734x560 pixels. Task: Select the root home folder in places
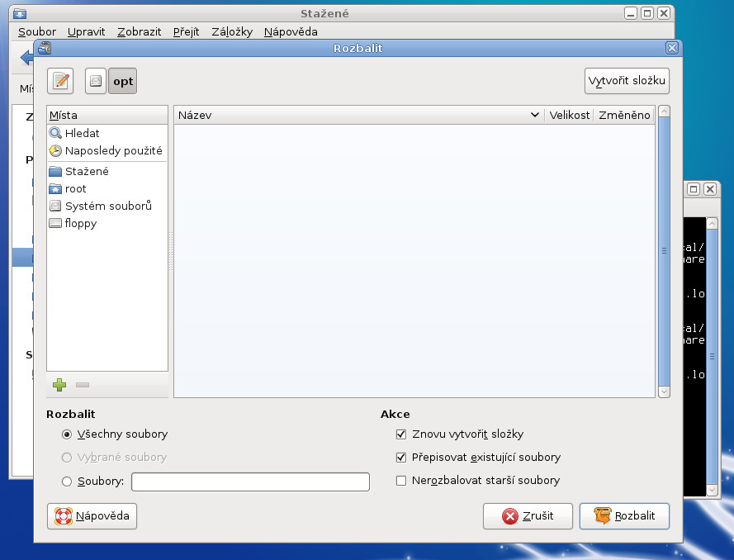click(107, 188)
